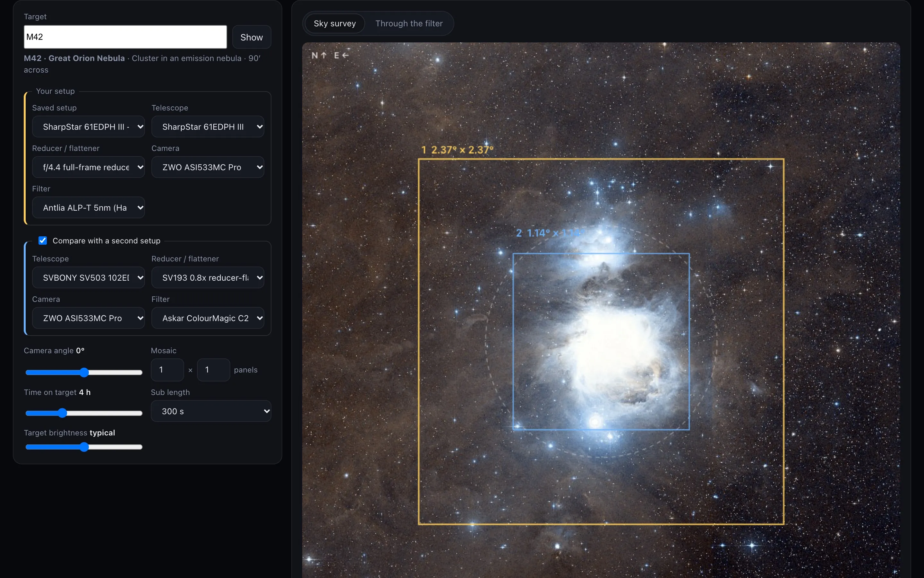Open the first setup Telescope dropdown SharpStar 61EDPH III
The image size is (924, 578).
click(x=208, y=127)
